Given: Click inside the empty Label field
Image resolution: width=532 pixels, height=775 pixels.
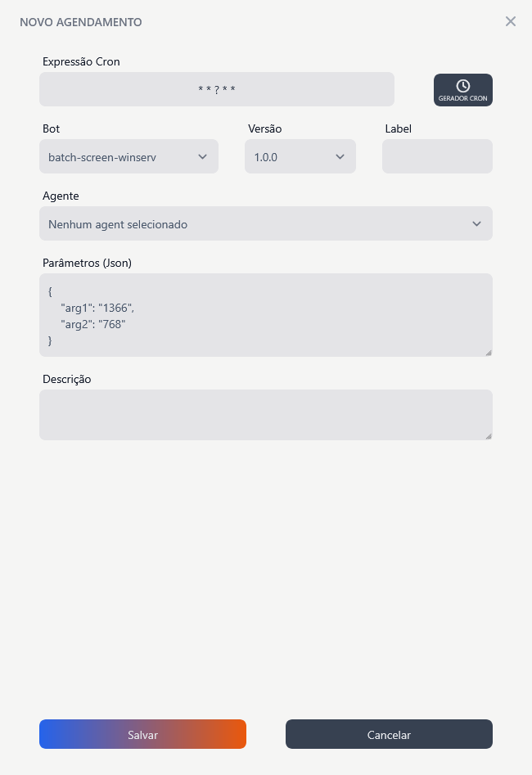Looking at the screenshot, I should (436, 155).
